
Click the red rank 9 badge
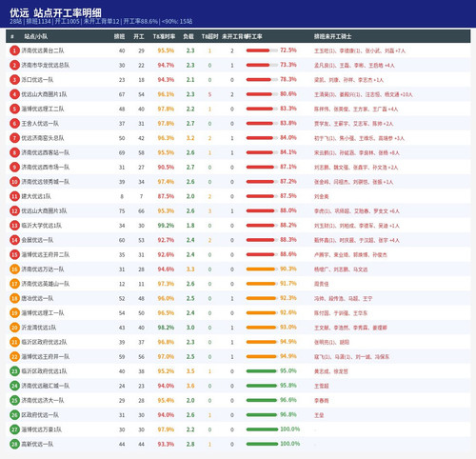point(14,168)
